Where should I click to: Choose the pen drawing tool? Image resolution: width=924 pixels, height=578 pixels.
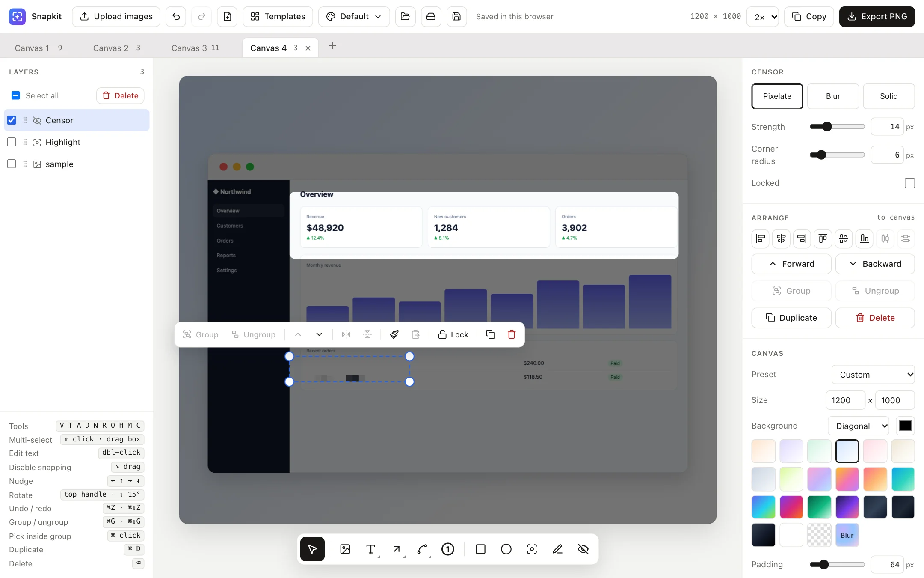[x=557, y=549]
